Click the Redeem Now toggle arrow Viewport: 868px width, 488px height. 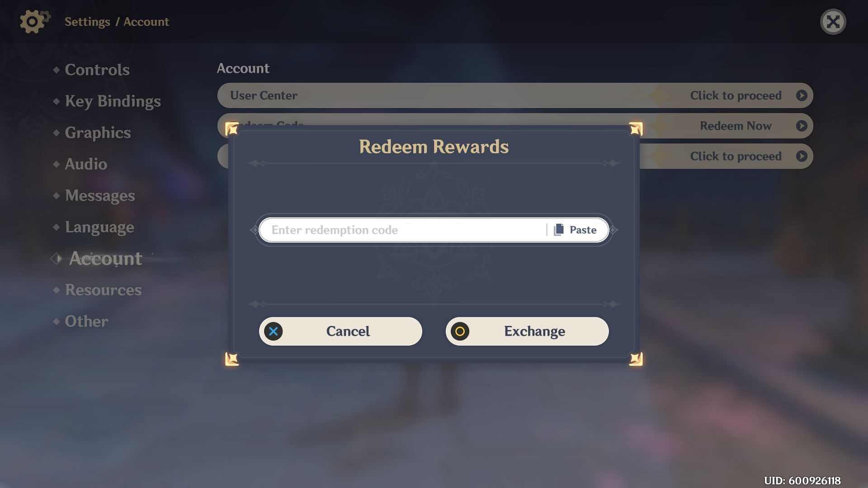tap(803, 126)
